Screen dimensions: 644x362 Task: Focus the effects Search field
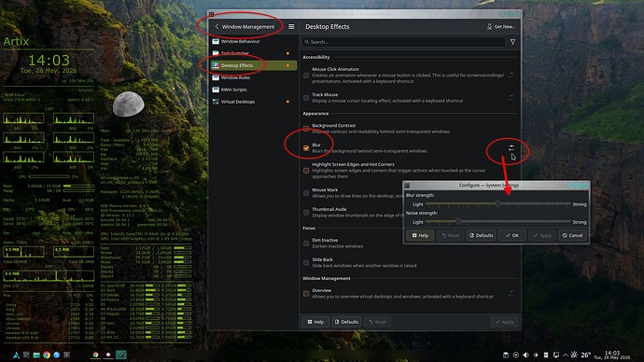click(404, 42)
